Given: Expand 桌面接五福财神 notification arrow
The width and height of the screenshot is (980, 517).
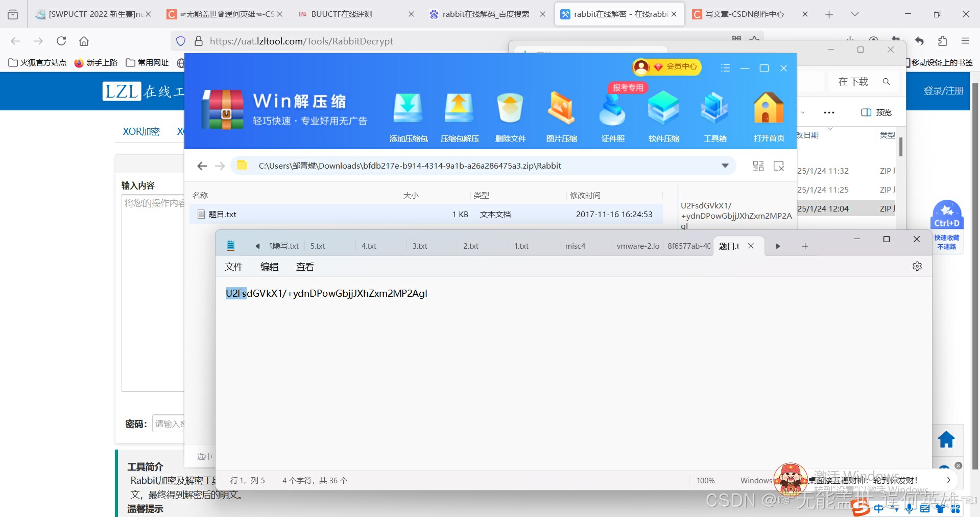Looking at the screenshot, I should pyautogui.click(x=948, y=480).
